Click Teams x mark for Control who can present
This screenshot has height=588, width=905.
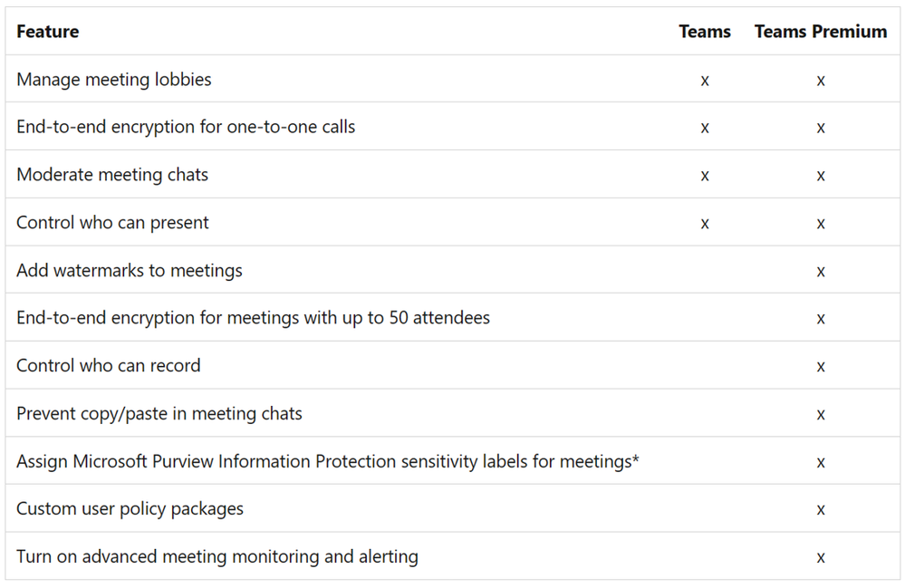705,224
